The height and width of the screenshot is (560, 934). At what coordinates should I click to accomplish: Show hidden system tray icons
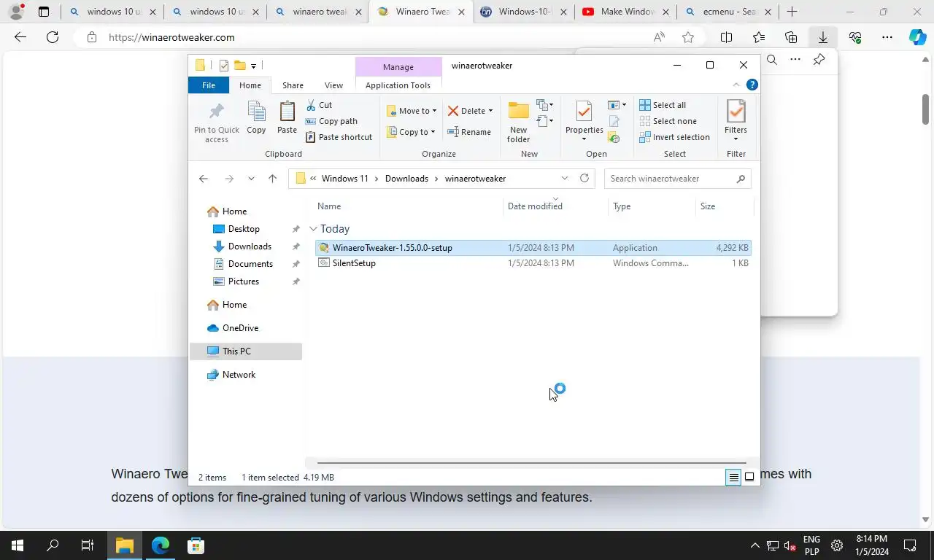(x=754, y=545)
